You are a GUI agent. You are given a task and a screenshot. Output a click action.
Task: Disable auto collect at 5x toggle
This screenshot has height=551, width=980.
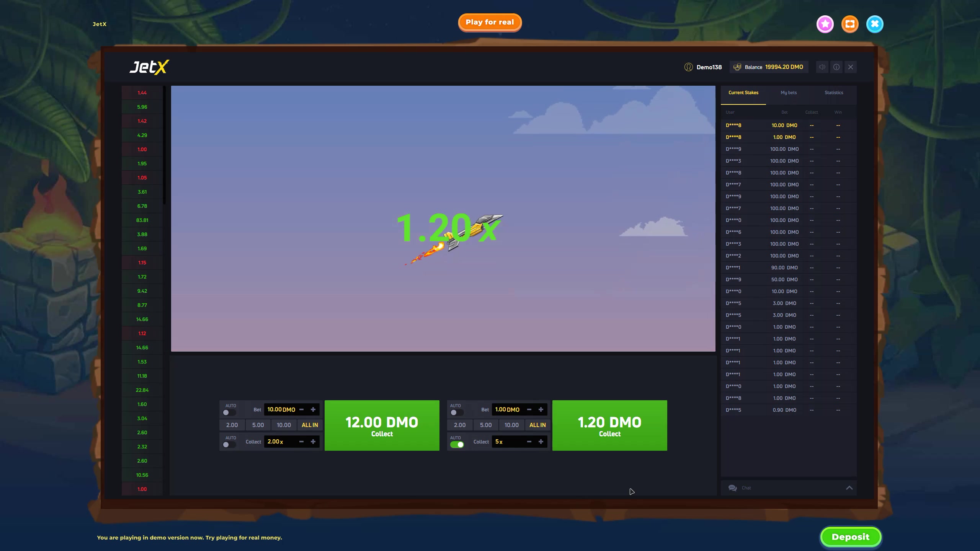[x=457, y=445]
